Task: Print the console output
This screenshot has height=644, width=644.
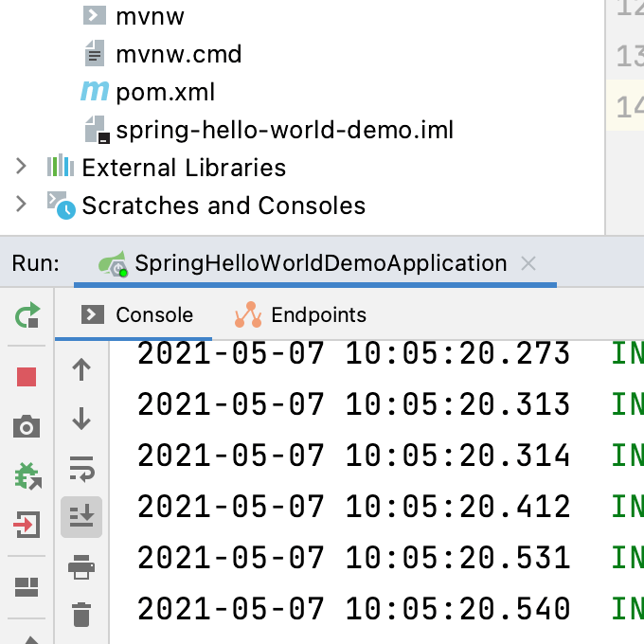Action: 81,567
